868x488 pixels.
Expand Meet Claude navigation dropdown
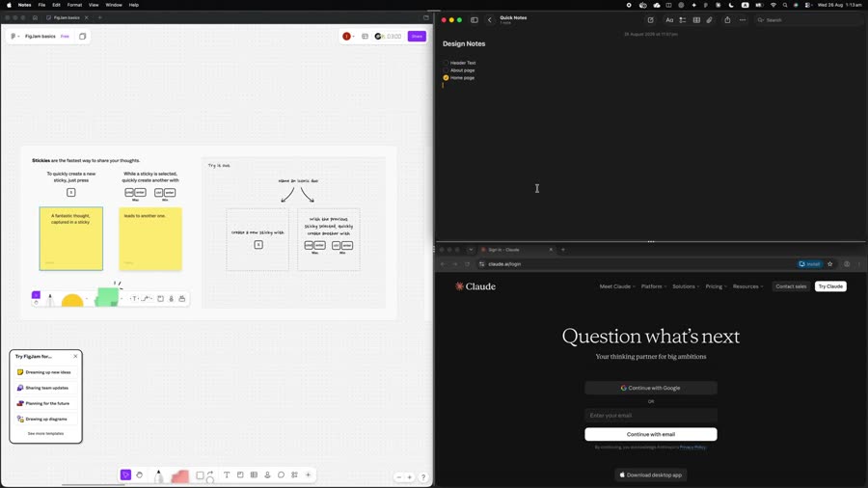[x=617, y=286]
